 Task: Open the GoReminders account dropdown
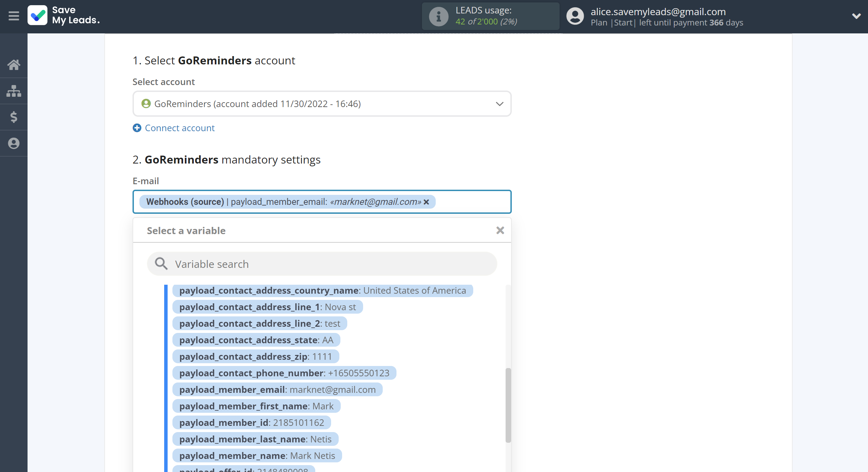(x=322, y=104)
